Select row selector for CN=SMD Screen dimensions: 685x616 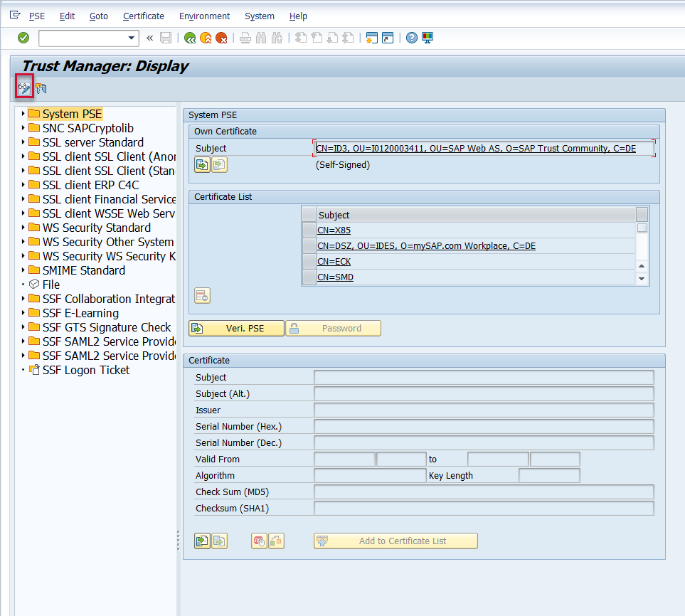309,277
